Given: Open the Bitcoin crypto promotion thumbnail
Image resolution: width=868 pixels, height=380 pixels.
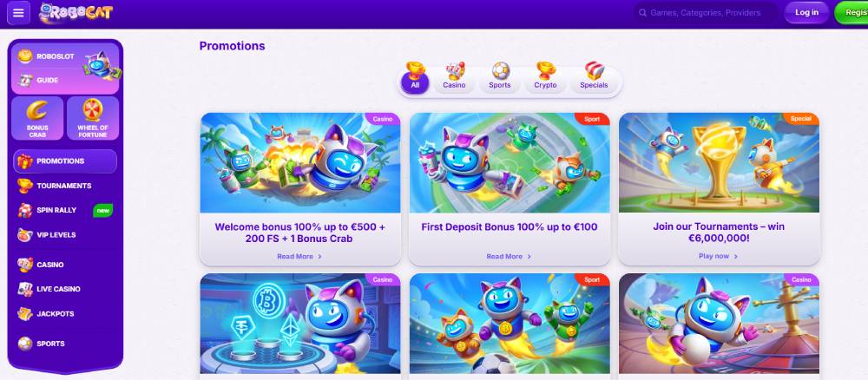Looking at the screenshot, I should coord(300,324).
